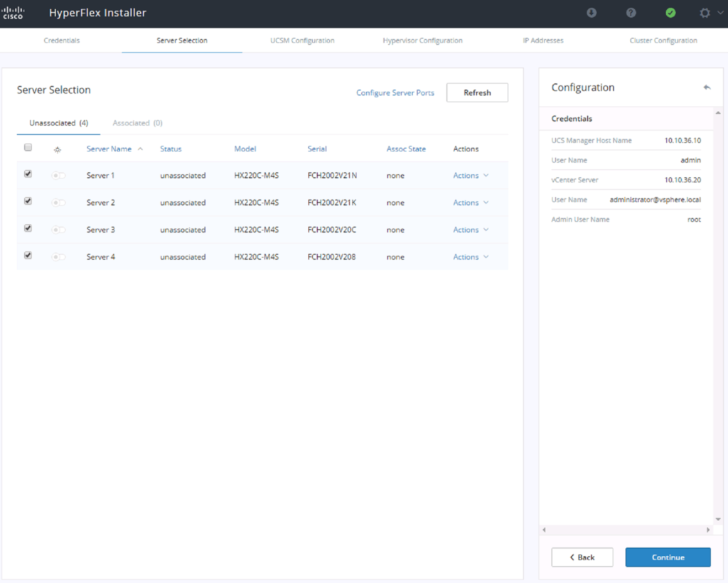Click the Cisco logo
This screenshot has width=728, height=583.
coord(13,13)
